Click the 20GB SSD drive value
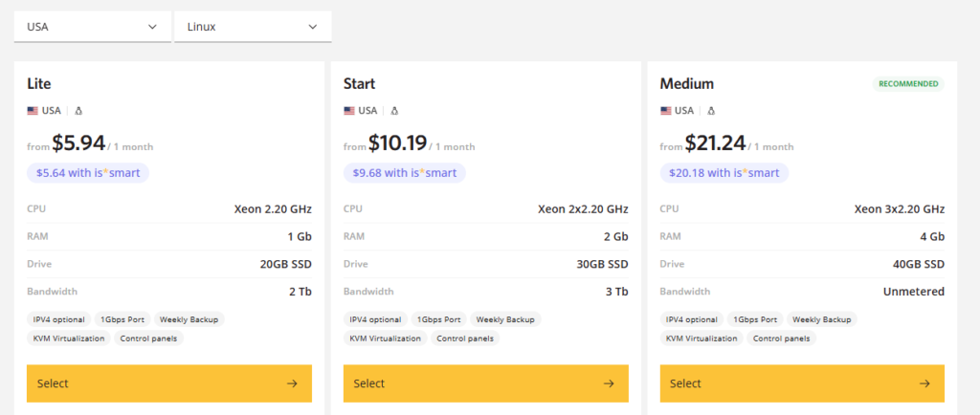Screen dimensions: 980x415 285,264
